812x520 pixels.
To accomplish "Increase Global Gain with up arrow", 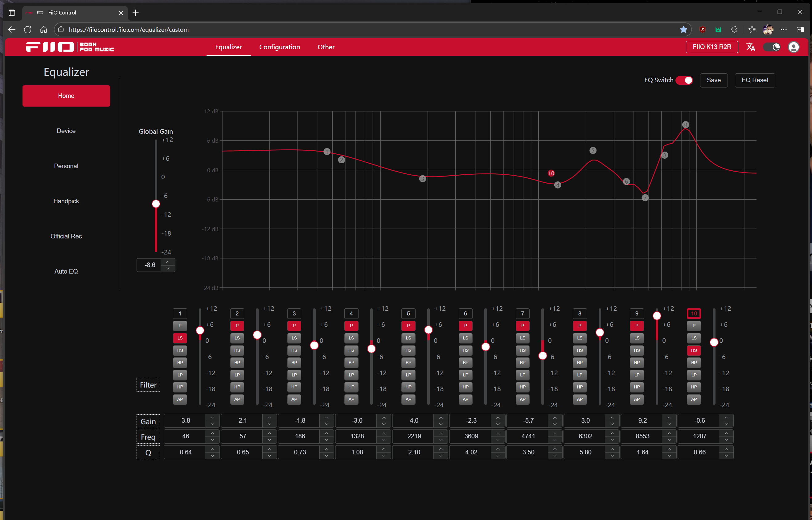I will [x=168, y=262].
